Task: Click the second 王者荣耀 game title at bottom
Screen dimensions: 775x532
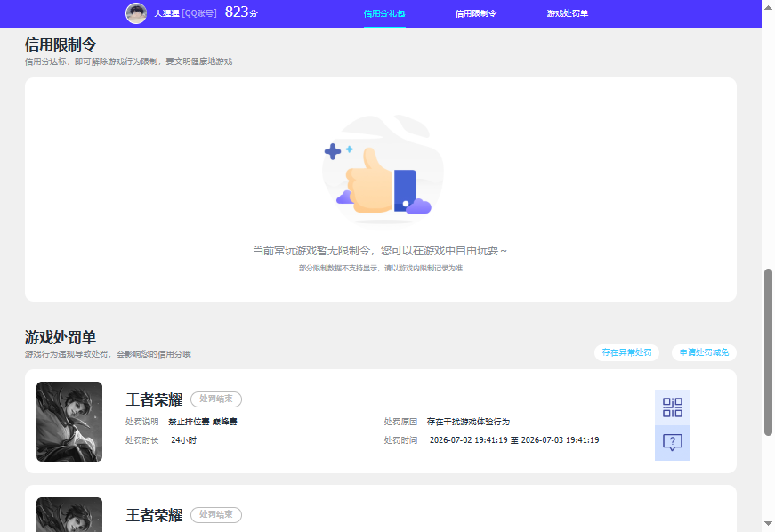Action: pyautogui.click(x=154, y=515)
